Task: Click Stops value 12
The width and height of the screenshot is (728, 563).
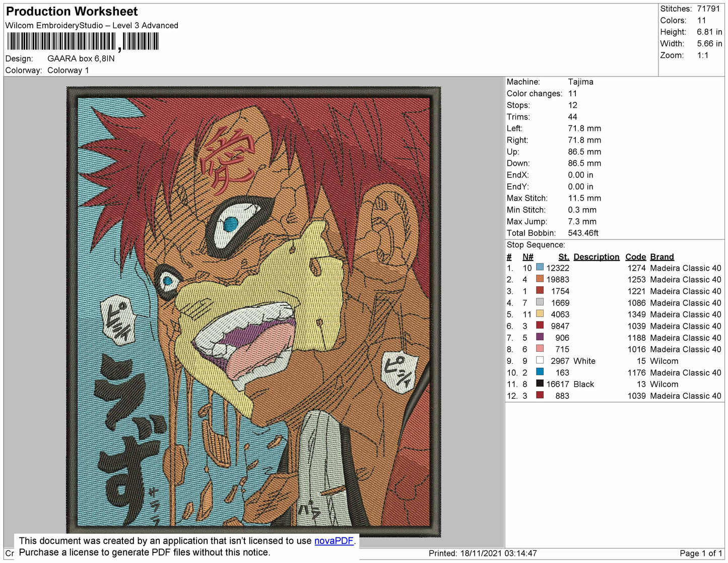Action: point(573,105)
